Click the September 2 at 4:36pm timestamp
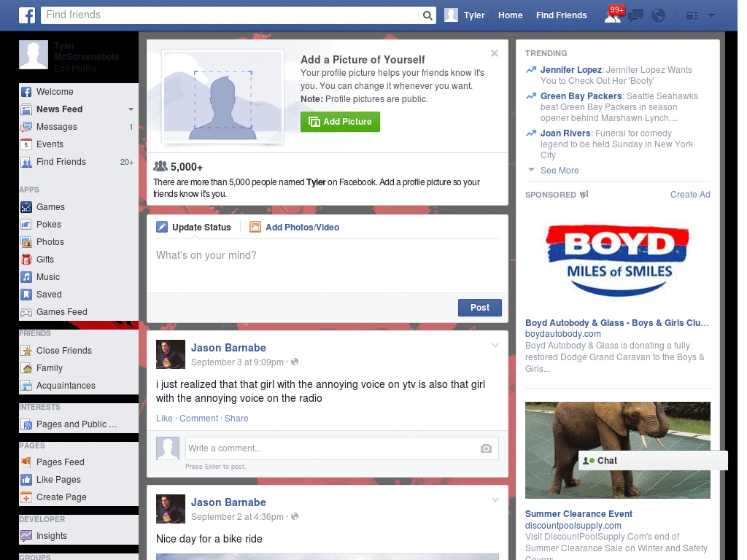 [237, 517]
